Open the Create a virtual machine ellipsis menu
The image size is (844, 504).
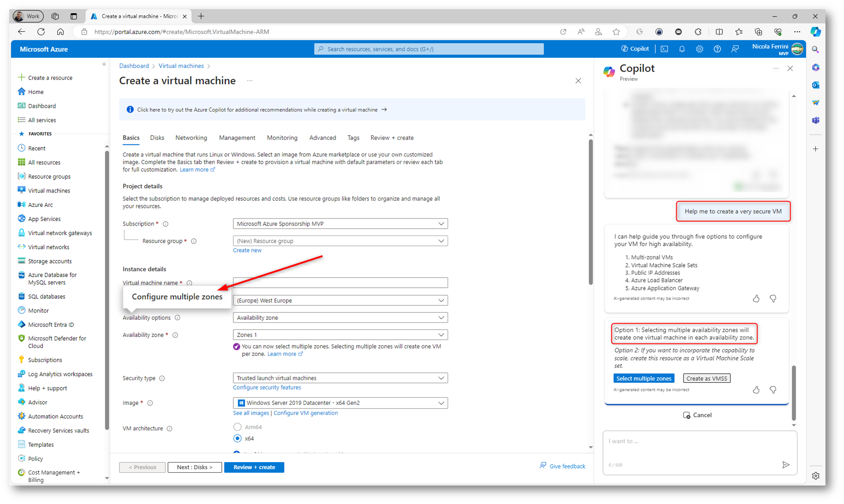[x=250, y=81]
